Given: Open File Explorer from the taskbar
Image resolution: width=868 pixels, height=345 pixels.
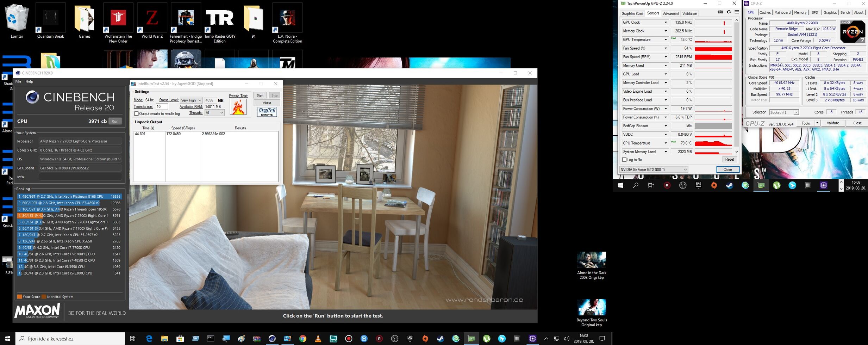Looking at the screenshot, I should click(x=164, y=339).
